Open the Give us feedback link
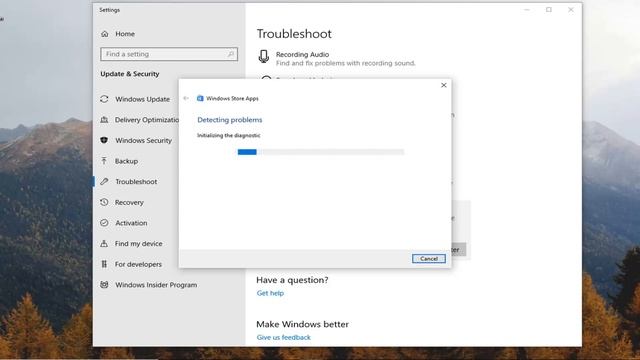 (x=284, y=337)
